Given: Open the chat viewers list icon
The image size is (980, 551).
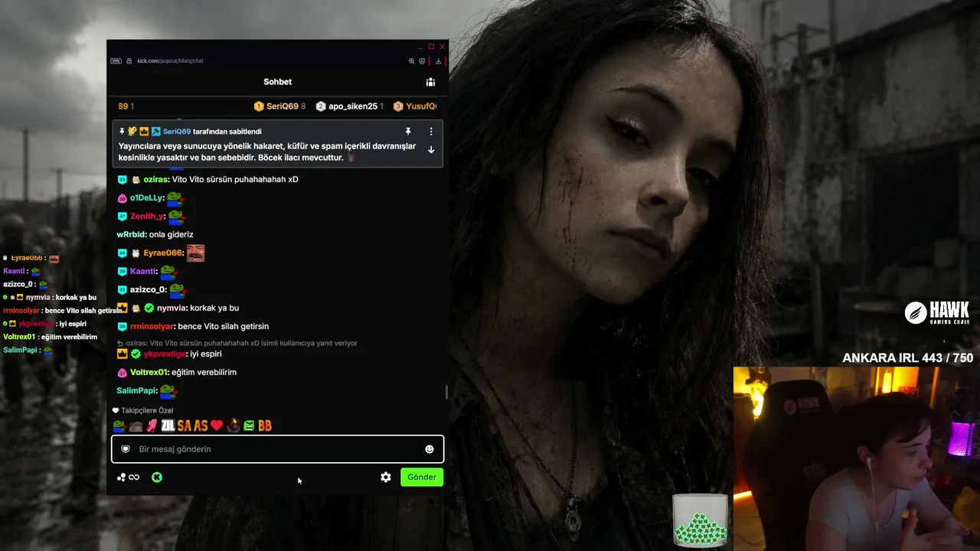Looking at the screenshot, I should (430, 82).
